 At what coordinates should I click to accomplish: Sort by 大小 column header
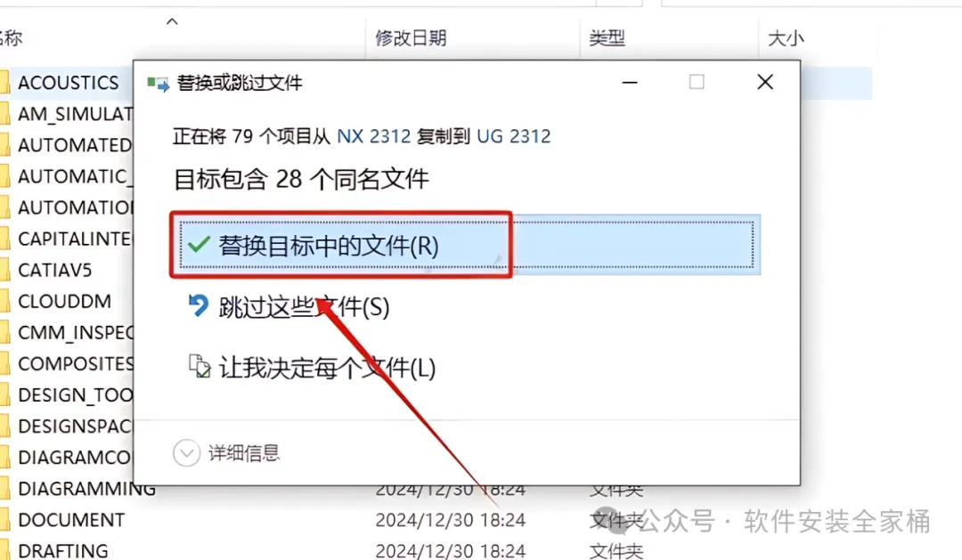[x=786, y=38]
